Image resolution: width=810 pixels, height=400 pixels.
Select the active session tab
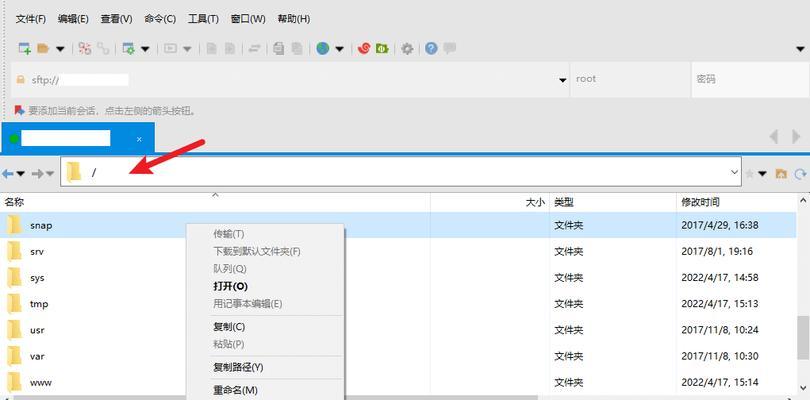click(x=77, y=138)
